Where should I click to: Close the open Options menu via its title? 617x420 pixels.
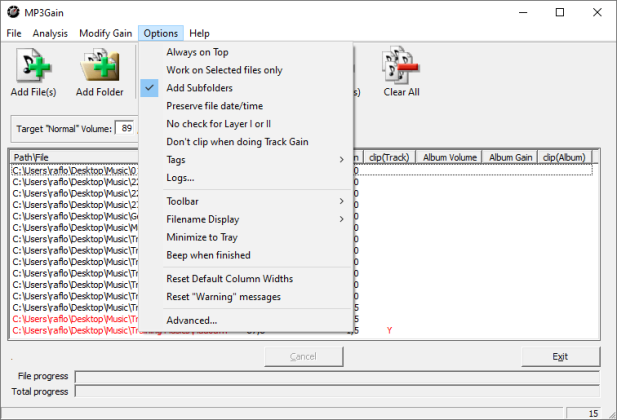point(161,33)
